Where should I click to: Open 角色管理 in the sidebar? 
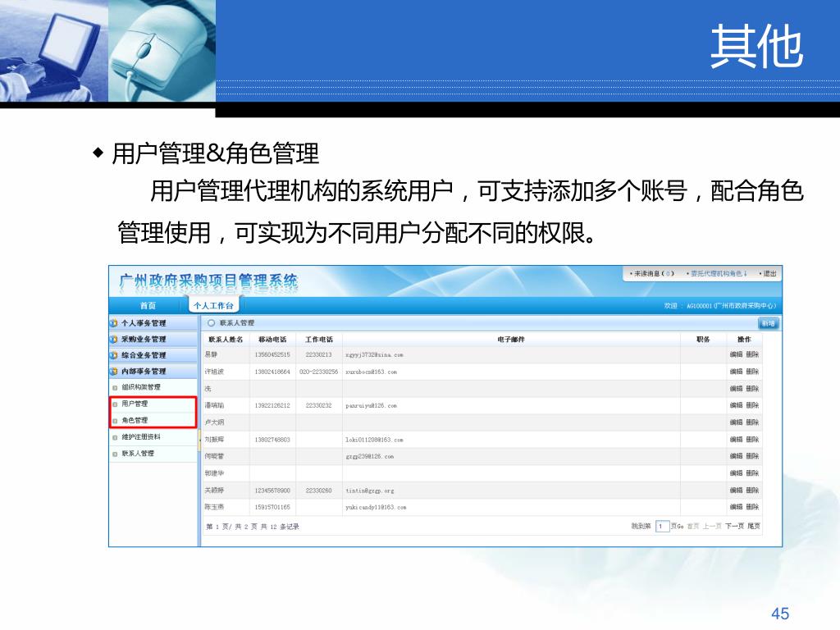pos(135,420)
